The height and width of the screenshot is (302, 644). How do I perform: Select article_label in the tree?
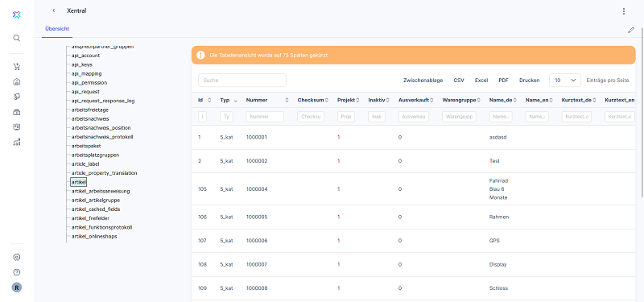click(85, 164)
